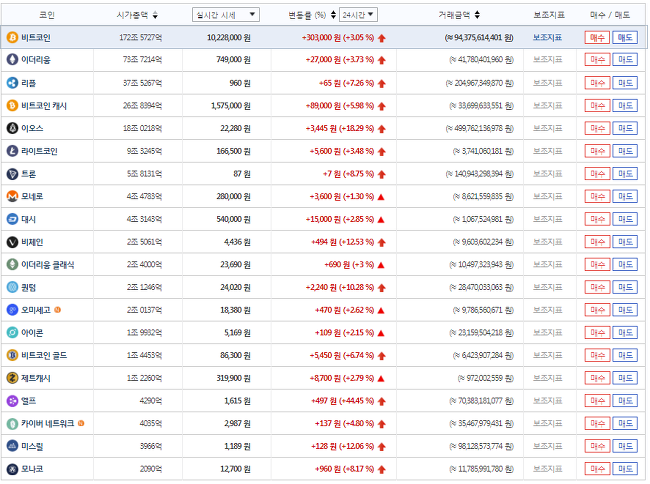Click the 코인 column header
The width and height of the screenshot is (650, 484).
[x=47, y=15]
